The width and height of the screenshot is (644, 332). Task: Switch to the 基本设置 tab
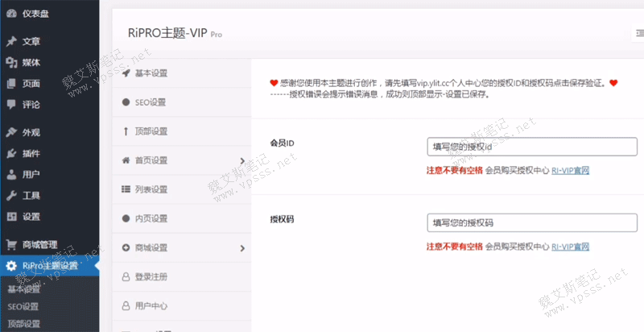click(182, 73)
